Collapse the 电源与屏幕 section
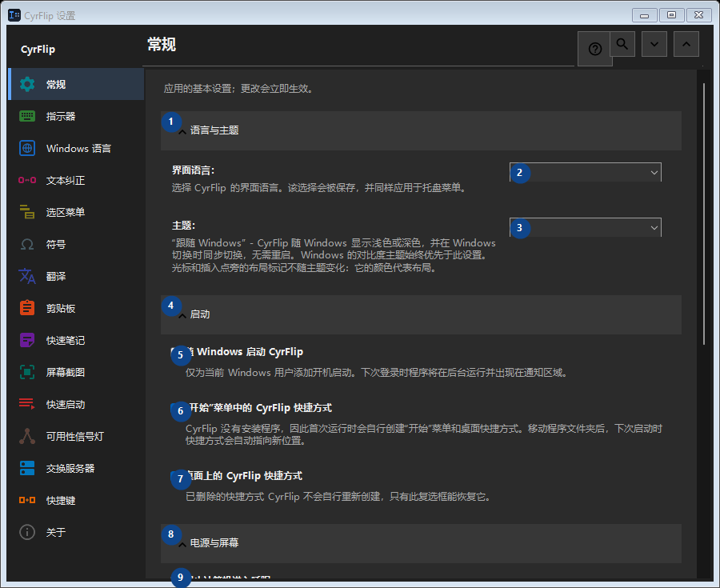The width and height of the screenshot is (720, 588). (x=421, y=543)
